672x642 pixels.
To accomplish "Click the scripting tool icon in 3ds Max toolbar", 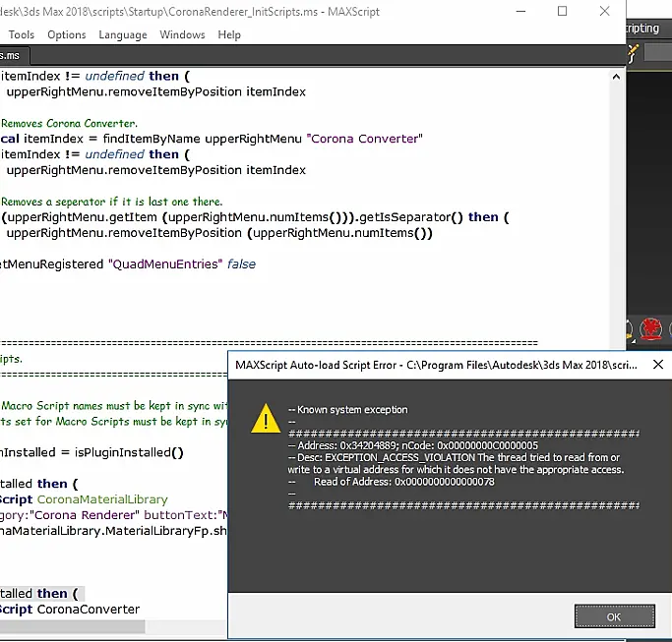I will coord(632,53).
